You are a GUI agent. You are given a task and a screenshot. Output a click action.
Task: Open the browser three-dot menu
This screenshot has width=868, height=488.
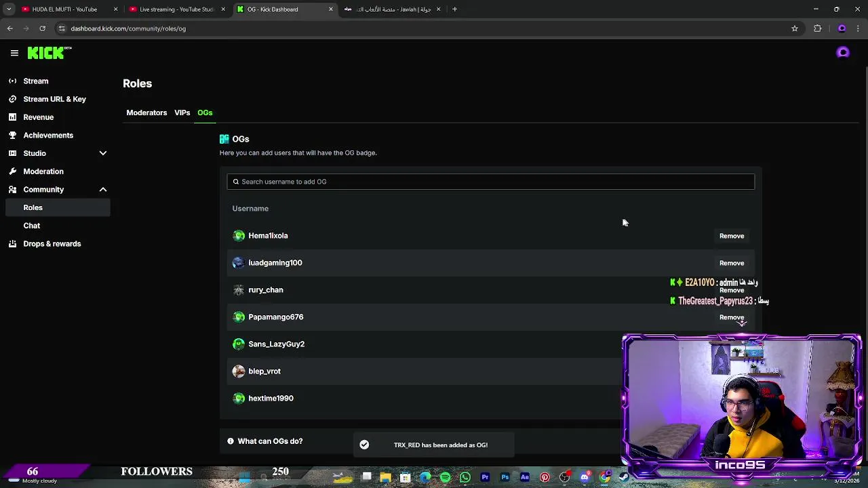pyautogui.click(x=859, y=28)
